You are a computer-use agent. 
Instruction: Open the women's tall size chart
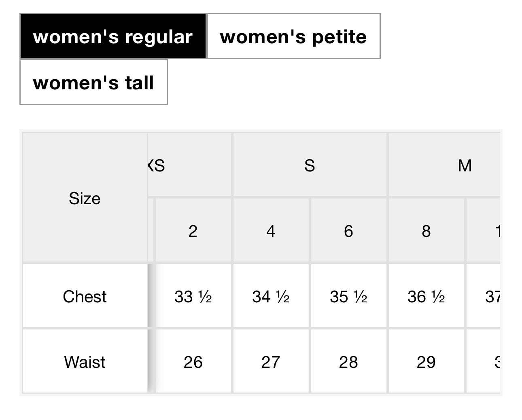point(93,82)
